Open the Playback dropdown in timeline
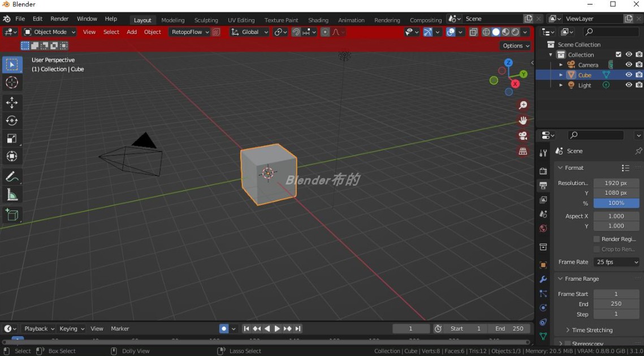The image size is (644, 356). [x=38, y=328]
